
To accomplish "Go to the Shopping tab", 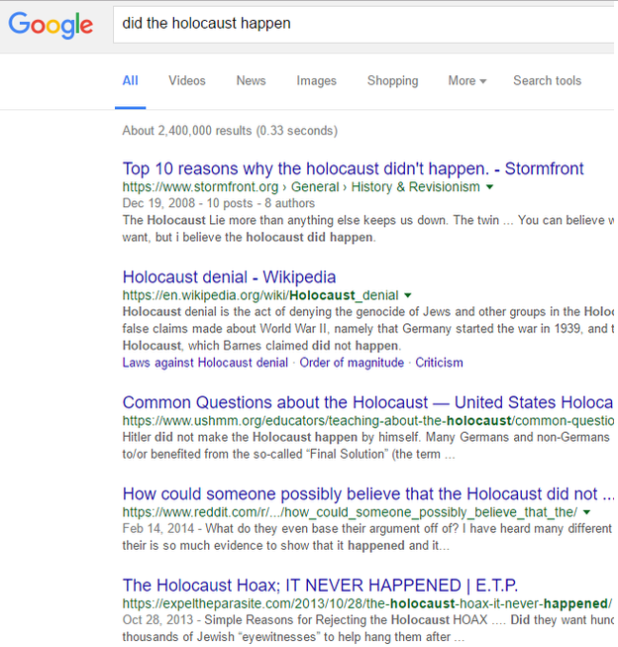I will pos(392,81).
